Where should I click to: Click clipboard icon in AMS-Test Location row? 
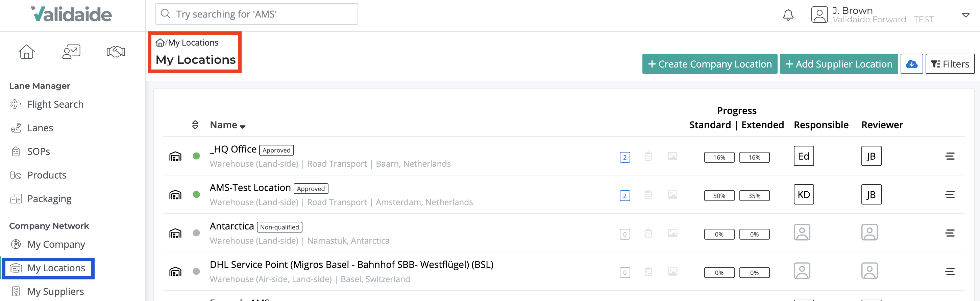pyautogui.click(x=648, y=195)
